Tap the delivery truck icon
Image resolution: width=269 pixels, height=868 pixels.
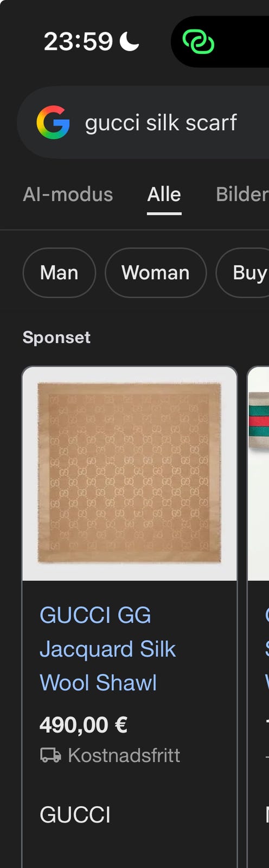click(x=50, y=755)
